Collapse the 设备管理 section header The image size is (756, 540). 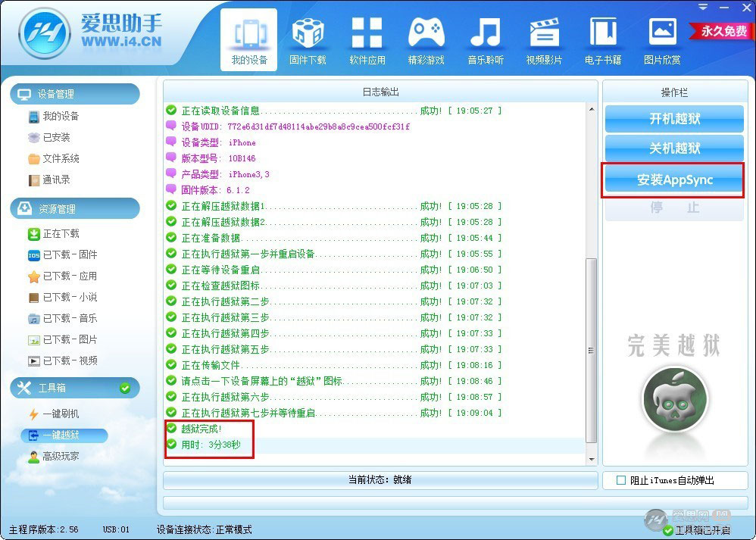pos(75,94)
